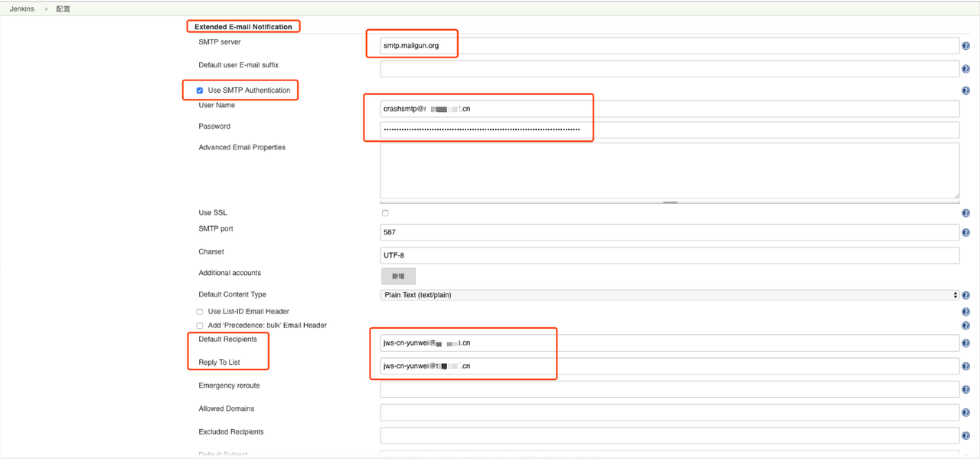The image size is (980, 459).
Task: Click the Additional accounts label
Action: coord(230,273)
